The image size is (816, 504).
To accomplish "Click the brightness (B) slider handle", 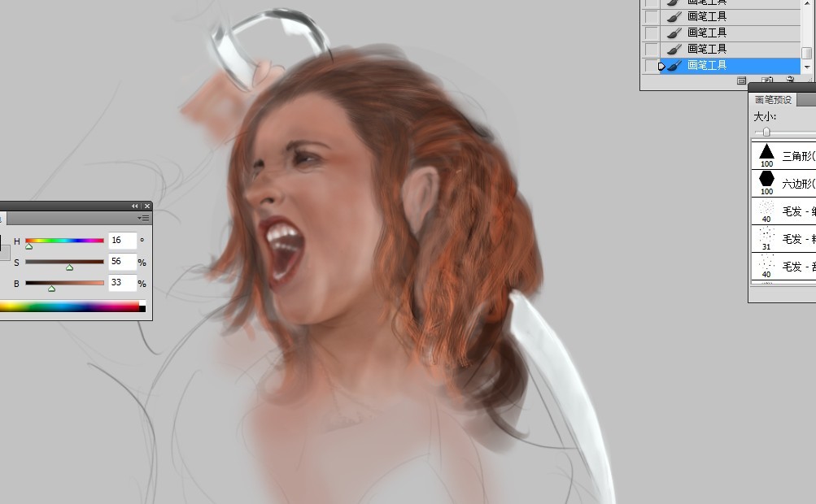I will [51, 288].
